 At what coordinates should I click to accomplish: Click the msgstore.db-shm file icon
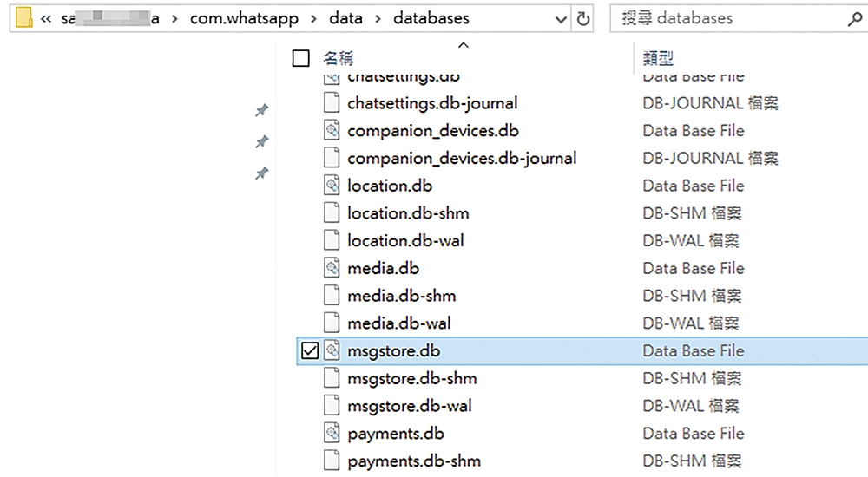click(x=332, y=378)
